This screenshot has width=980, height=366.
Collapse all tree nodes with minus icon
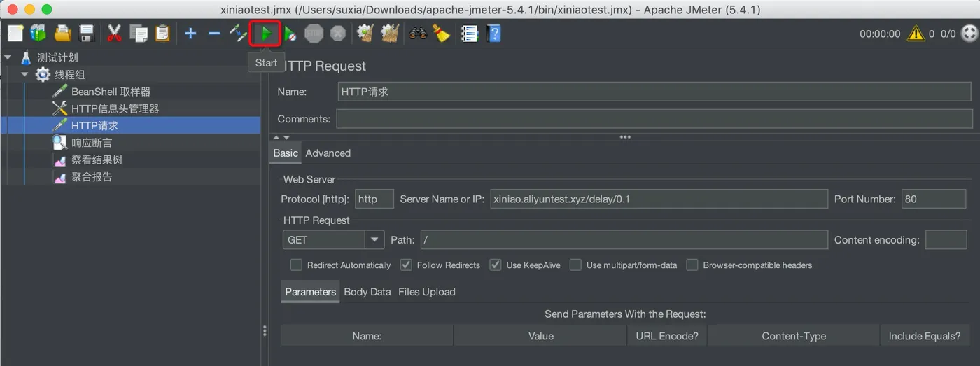(x=214, y=33)
